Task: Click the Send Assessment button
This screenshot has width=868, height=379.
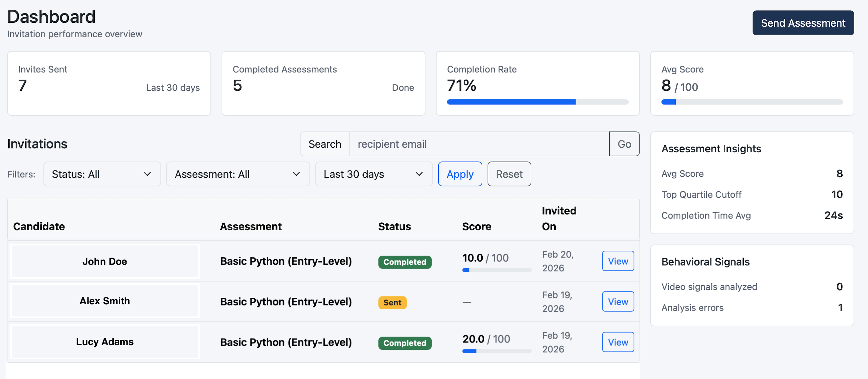Action: tap(803, 23)
